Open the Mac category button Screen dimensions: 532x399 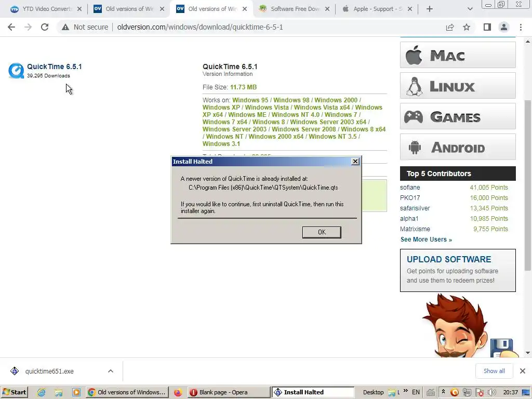[458, 55]
